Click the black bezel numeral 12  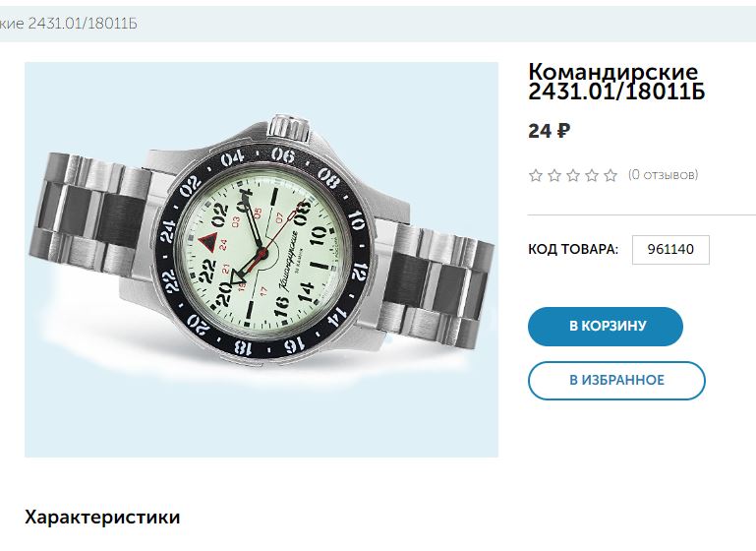pos(359,273)
